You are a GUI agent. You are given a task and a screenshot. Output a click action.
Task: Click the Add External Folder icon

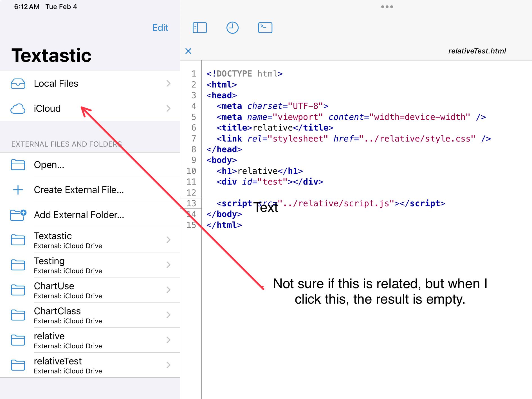click(x=18, y=215)
